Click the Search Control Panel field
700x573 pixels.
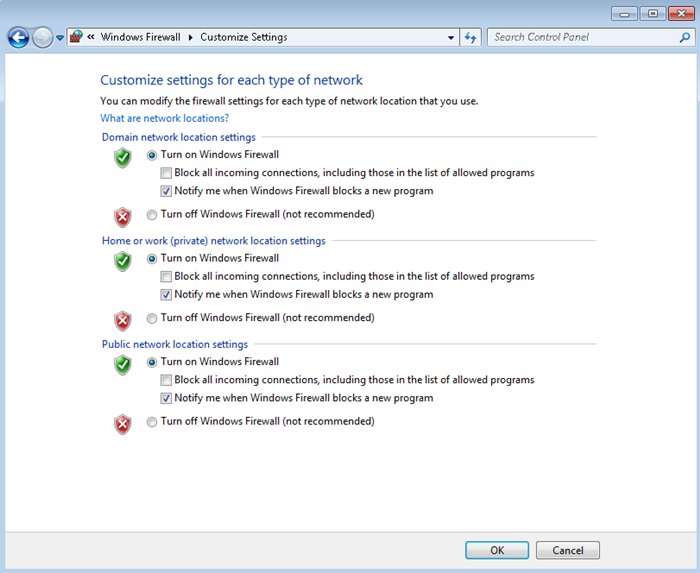(x=591, y=37)
